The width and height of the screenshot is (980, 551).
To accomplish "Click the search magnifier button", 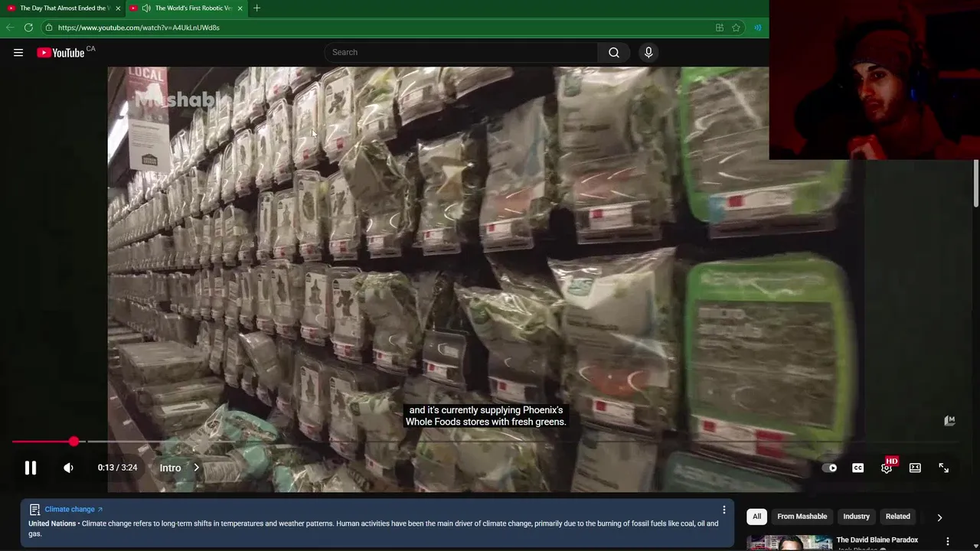I will point(614,52).
